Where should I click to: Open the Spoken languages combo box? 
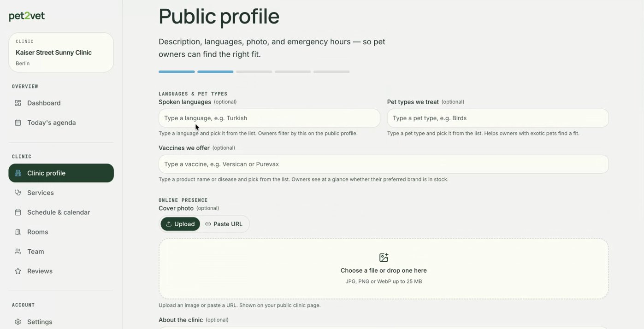[x=269, y=118]
